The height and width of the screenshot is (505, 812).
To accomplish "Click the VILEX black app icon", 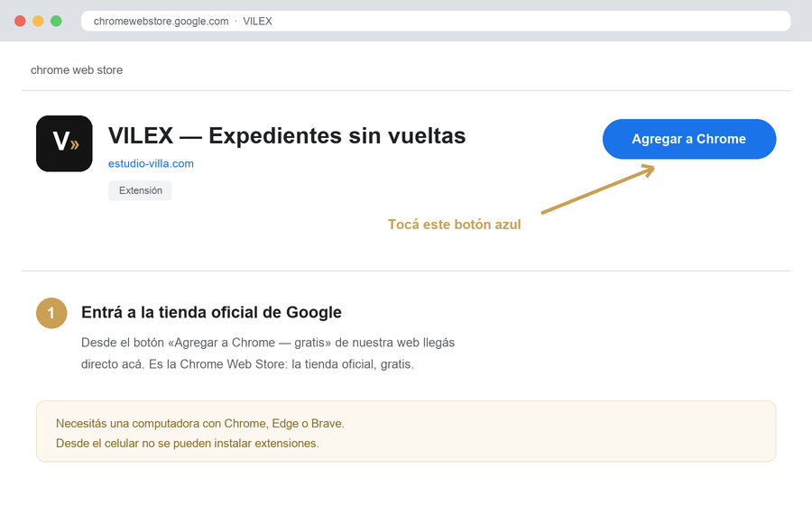I will [64, 143].
